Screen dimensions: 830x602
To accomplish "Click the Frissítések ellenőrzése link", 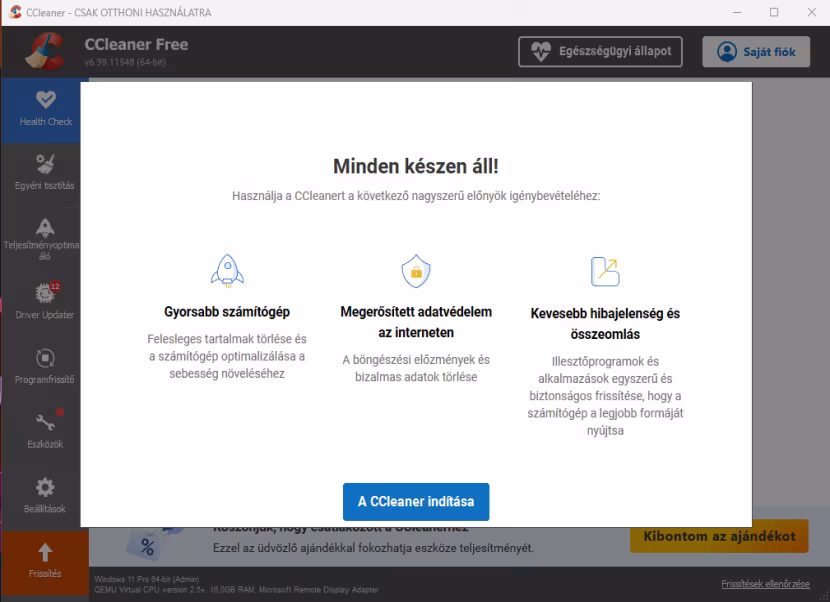I will tap(765, 584).
